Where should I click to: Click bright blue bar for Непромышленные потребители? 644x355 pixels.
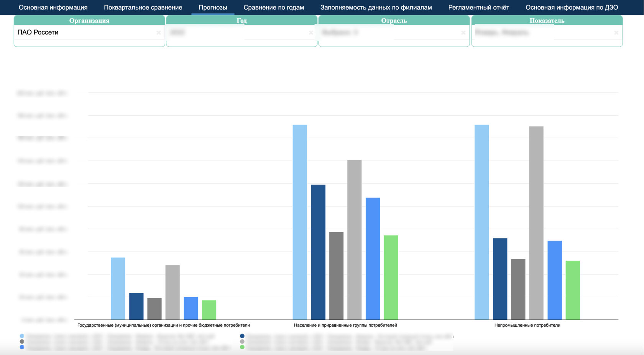[555, 280]
